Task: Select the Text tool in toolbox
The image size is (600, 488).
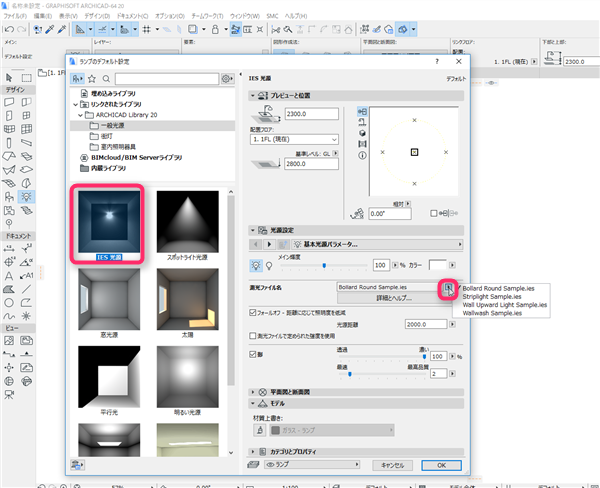Action: (x=9, y=276)
